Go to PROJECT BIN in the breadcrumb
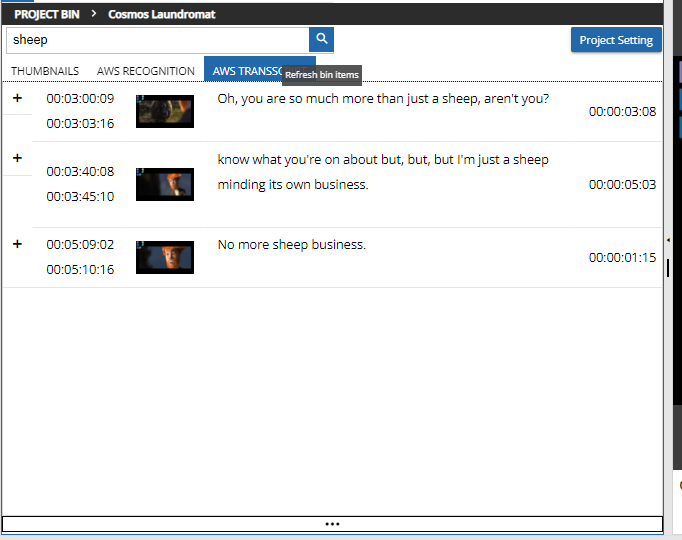Image resolution: width=682 pixels, height=540 pixels. [x=47, y=15]
